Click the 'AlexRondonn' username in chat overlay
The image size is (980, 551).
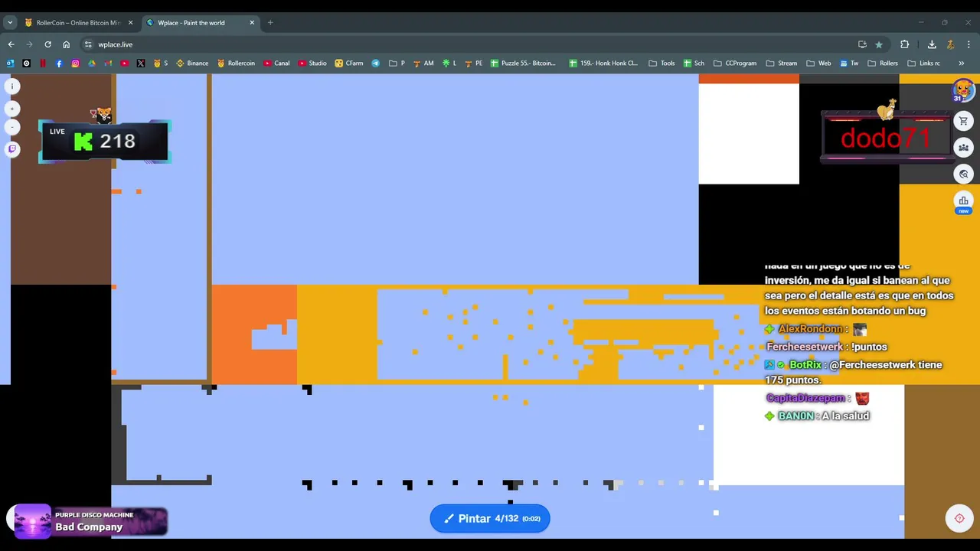810,329
